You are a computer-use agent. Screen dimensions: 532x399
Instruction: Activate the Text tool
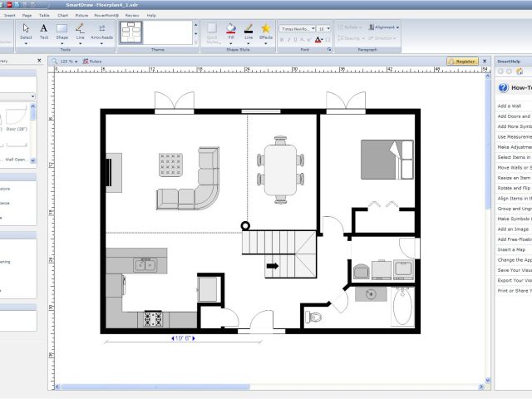(44, 31)
